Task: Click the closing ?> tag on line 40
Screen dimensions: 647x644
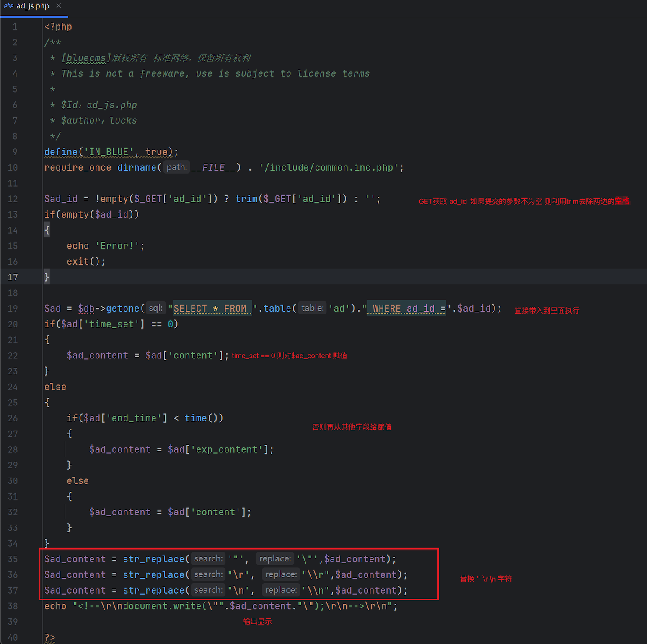Action: coord(50,638)
